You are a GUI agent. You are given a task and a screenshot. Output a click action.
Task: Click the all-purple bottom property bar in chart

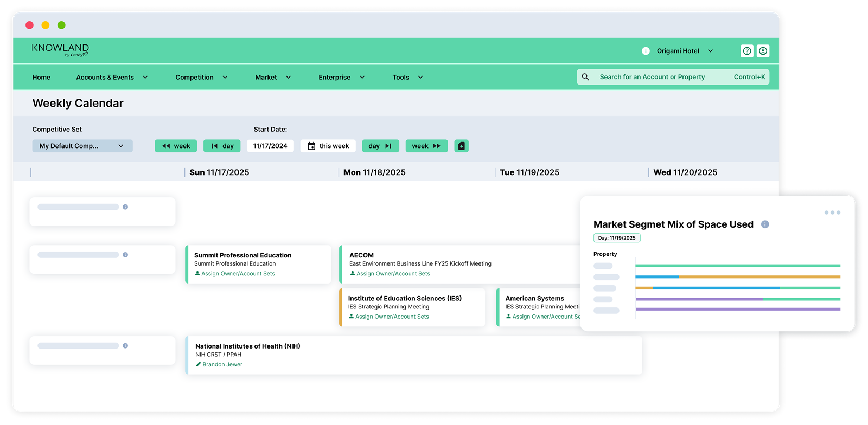coord(738,309)
